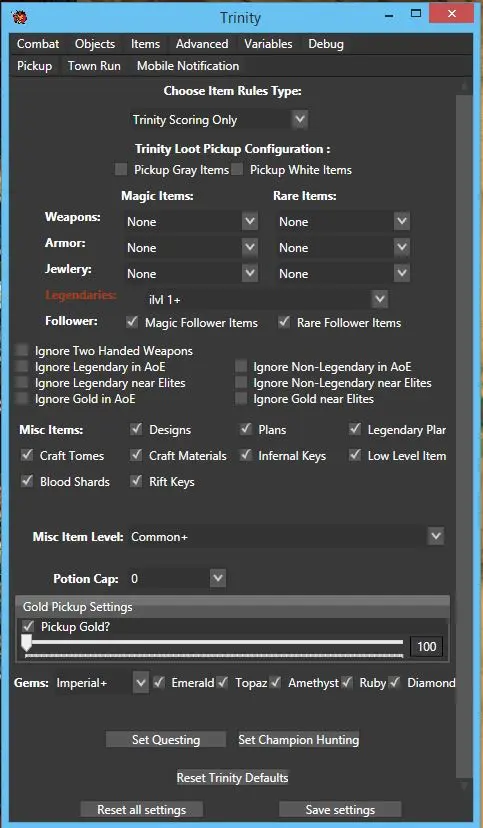
Task: Go to the Variables tab
Action: [x=268, y=44]
